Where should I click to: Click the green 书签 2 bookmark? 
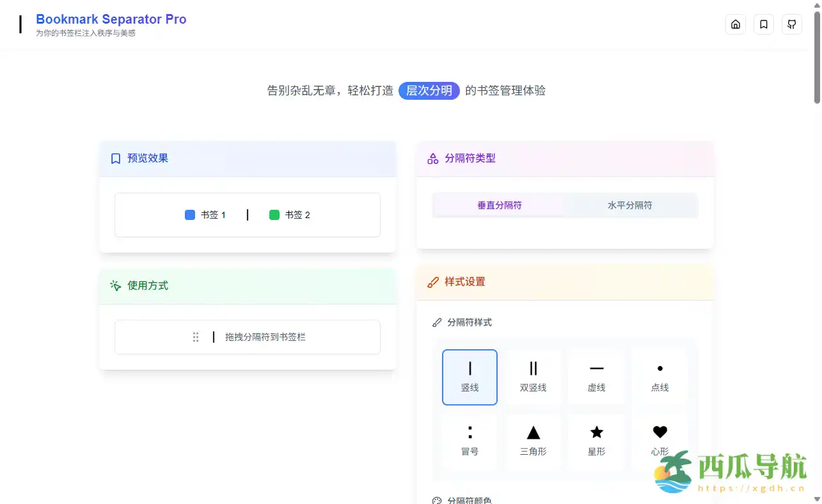(x=290, y=215)
